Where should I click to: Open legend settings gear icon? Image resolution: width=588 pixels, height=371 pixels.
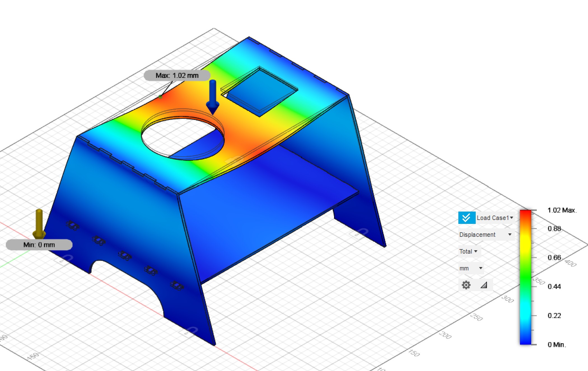click(466, 285)
